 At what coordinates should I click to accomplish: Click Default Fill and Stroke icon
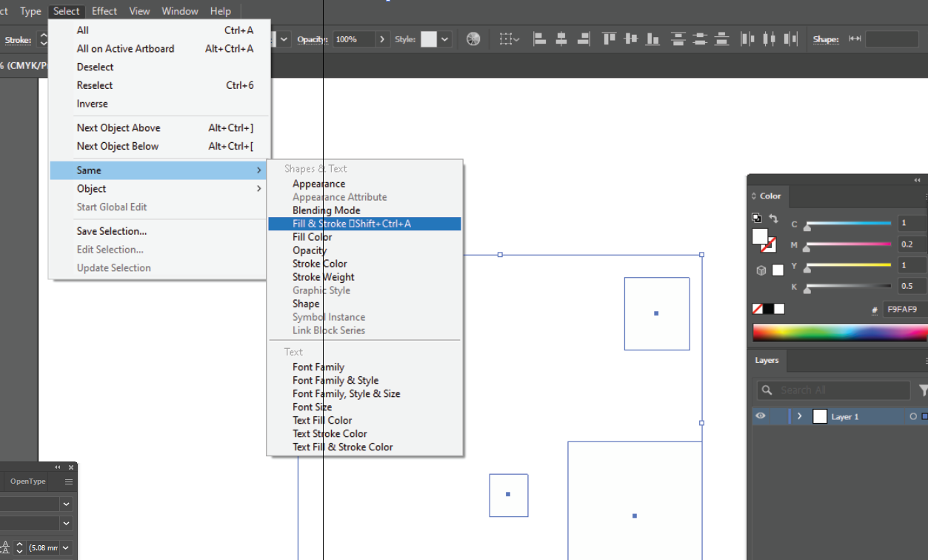[756, 218]
